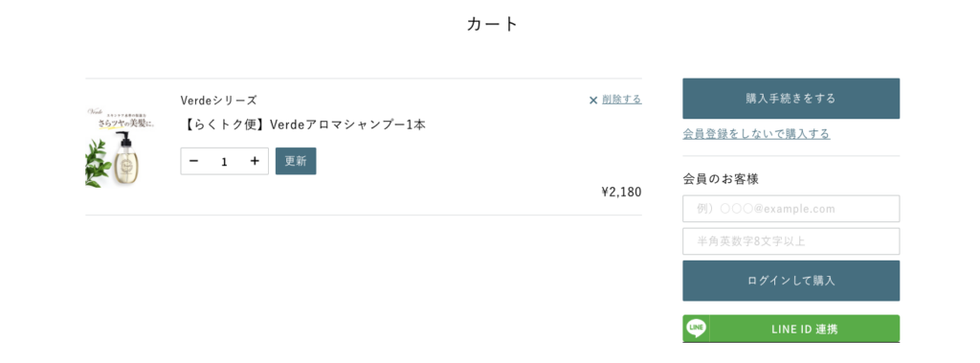Decrease quantity with the minus button
The image size is (980, 363).
tap(193, 162)
